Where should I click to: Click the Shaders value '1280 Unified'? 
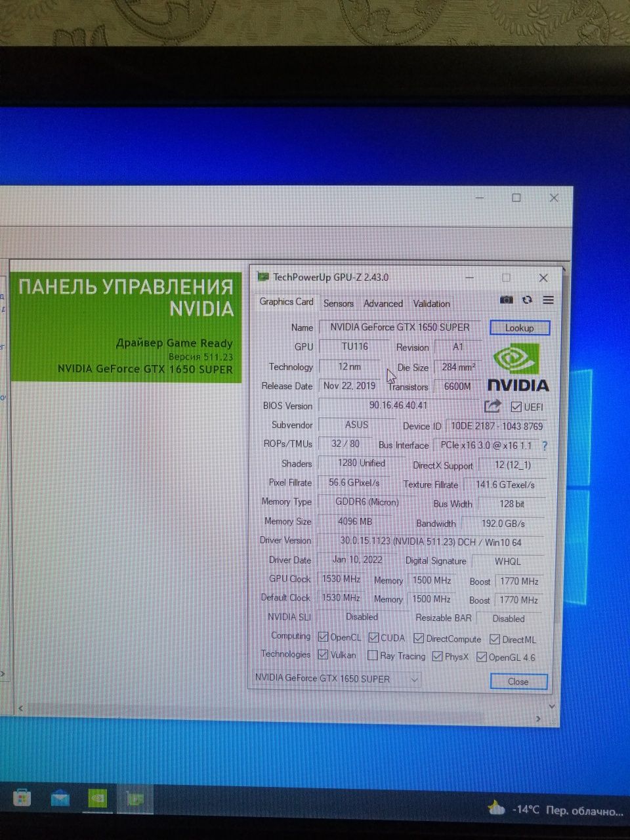[362, 463]
